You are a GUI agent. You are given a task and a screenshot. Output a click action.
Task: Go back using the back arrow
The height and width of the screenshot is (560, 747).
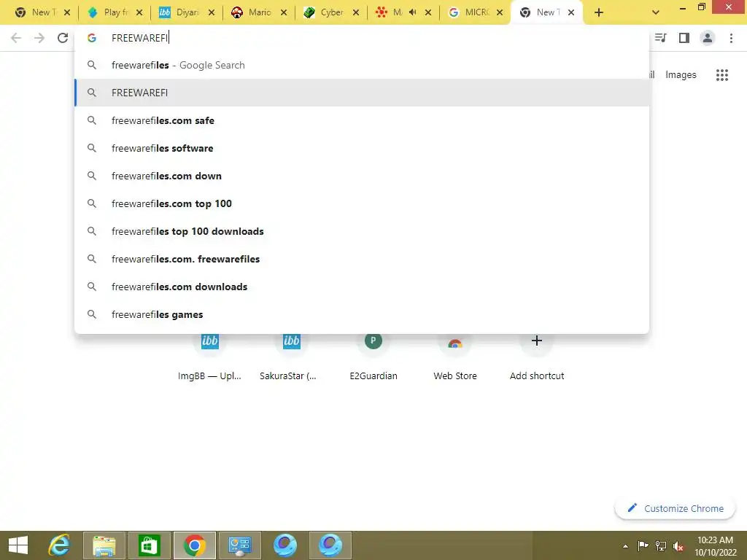coord(16,38)
